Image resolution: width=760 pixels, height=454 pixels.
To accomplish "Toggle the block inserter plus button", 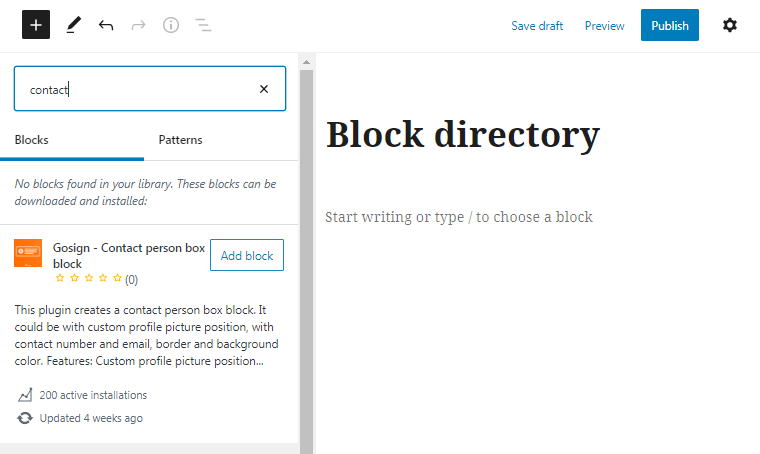I will pyautogui.click(x=36, y=25).
